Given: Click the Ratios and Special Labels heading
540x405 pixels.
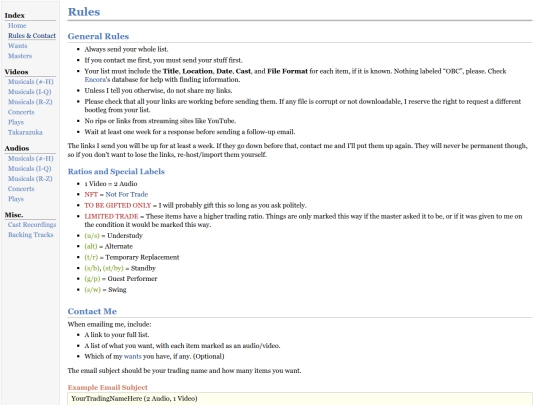Looking at the screenshot, I should 116,172.
